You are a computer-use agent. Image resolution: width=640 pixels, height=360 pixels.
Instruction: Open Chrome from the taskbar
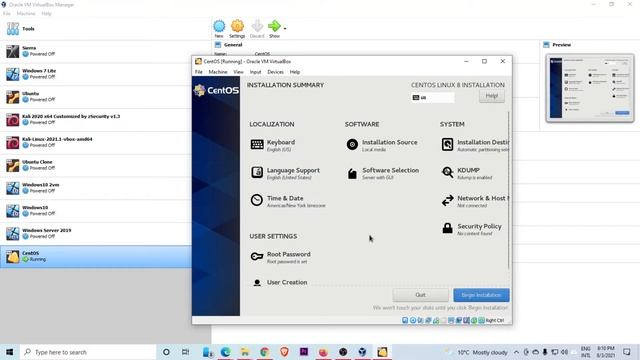coord(264,352)
